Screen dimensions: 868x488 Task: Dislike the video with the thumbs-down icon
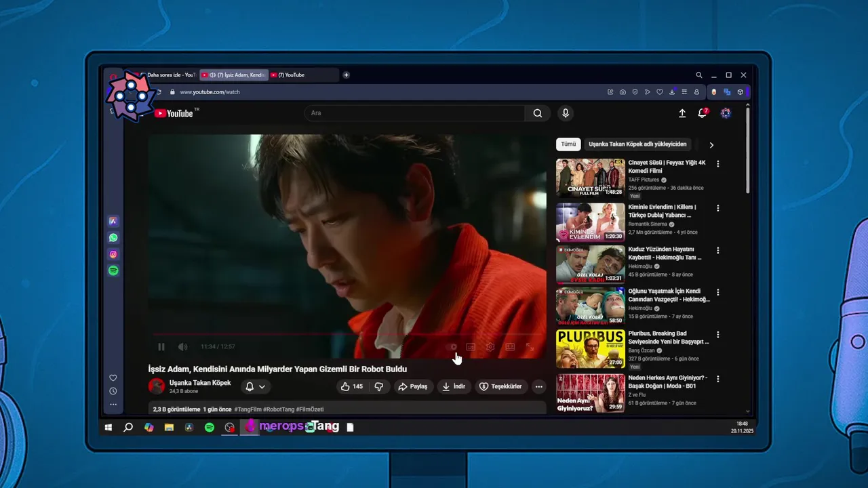click(x=379, y=386)
